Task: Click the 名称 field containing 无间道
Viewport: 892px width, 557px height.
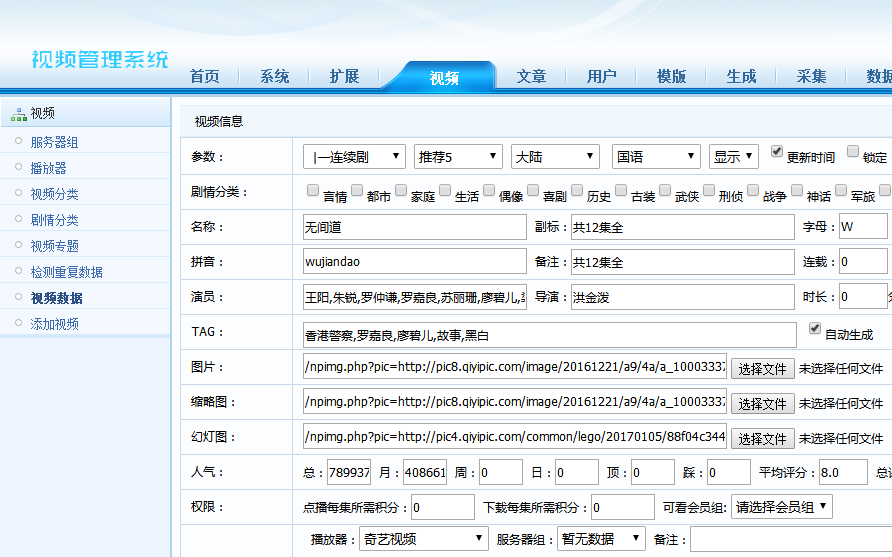Action: (415, 227)
